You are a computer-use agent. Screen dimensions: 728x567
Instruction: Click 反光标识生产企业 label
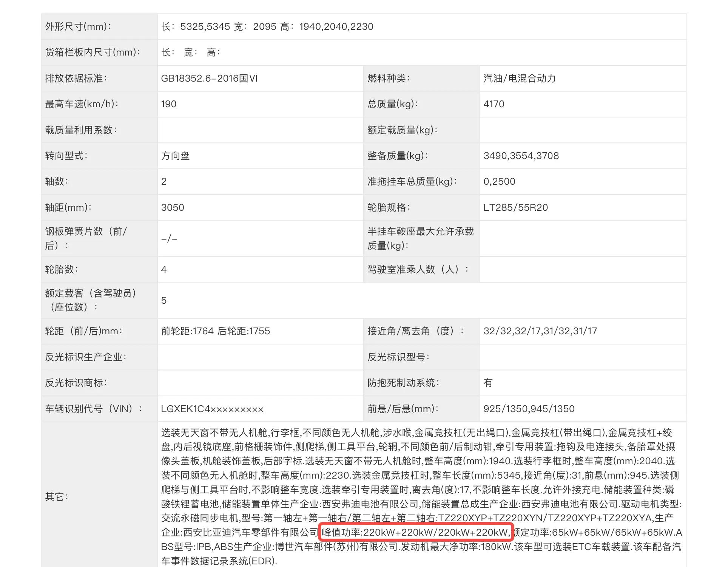point(86,357)
